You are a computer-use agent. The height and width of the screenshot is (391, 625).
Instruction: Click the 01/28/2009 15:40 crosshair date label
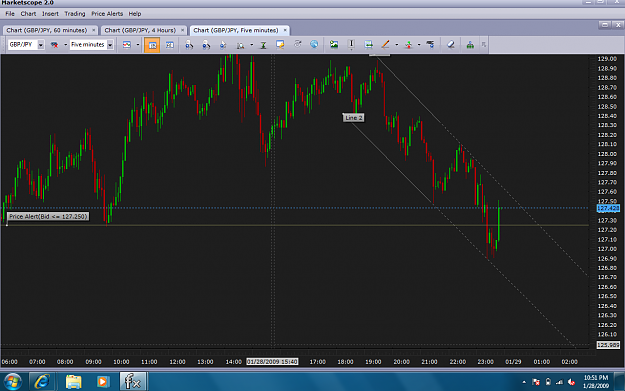coord(272,362)
